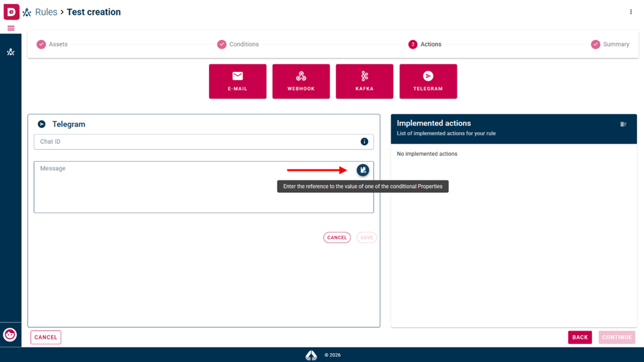Viewport: 644px width, 362px height.
Task: Go to the Assets step
Action: (x=52, y=44)
